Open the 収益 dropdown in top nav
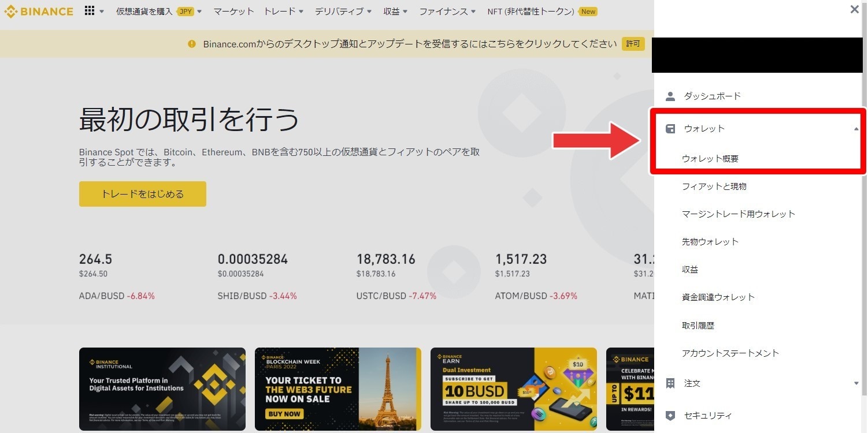Image resolution: width=868 pixels, height=433 pixels. 395,12
